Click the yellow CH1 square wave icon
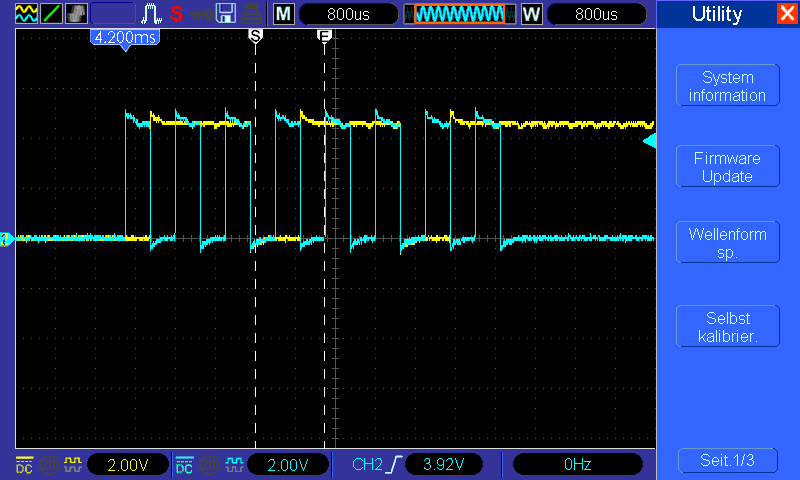 coord(72,464)
